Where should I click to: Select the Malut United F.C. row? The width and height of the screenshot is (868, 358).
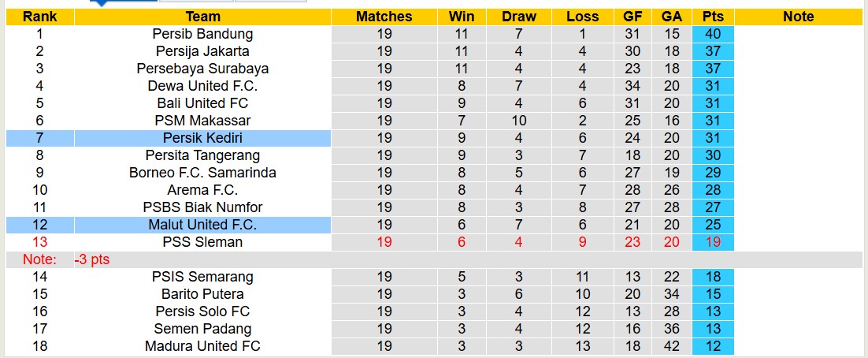point(202,225)
